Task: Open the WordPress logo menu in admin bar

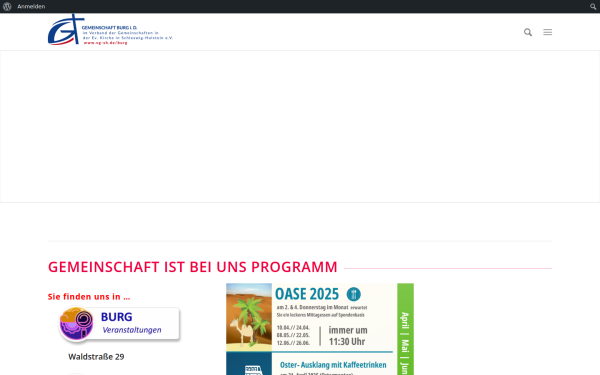Action: point(7,7)
